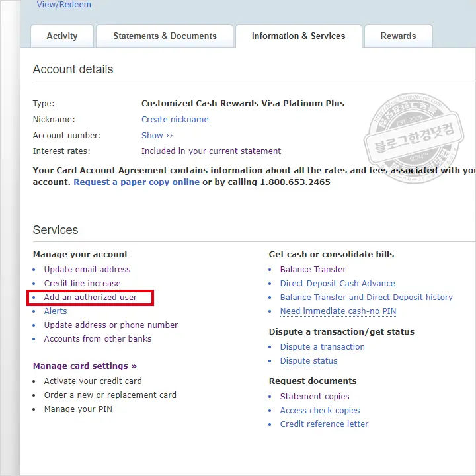Image resolution: width=476 pixels, height=476 pixels.
Task: Click Add an authorized user
Action: 91,297
